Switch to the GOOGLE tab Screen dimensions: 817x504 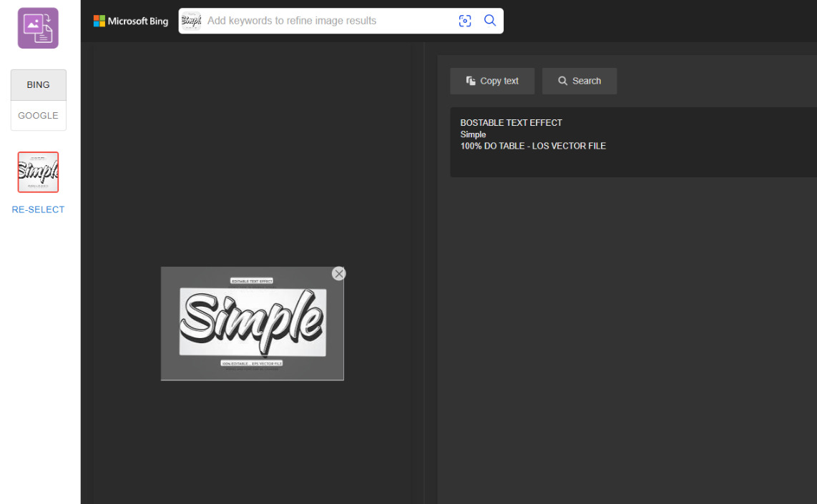point(38,116)
